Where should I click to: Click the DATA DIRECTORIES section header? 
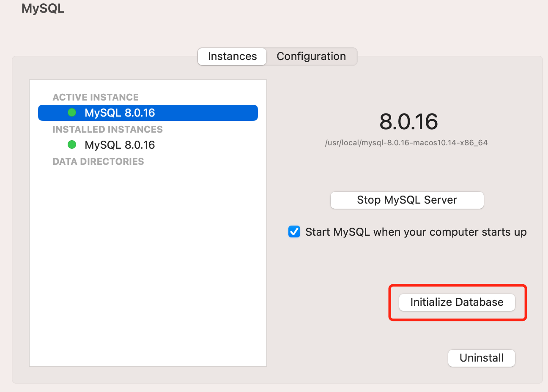[98, 161]
